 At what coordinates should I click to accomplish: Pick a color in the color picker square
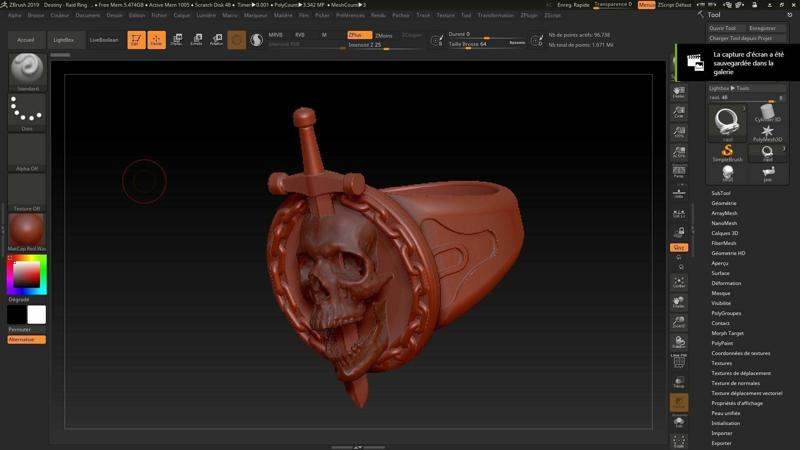[27, 274]
